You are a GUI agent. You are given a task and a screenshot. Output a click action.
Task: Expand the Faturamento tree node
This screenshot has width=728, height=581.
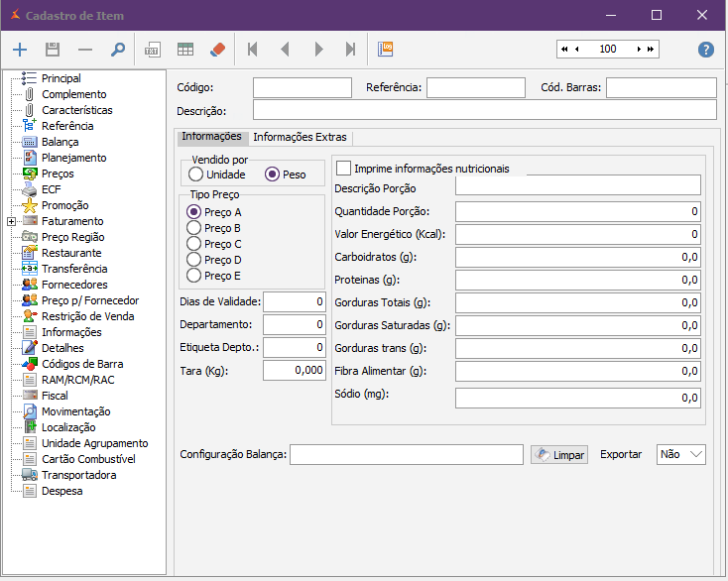point(11,221)
